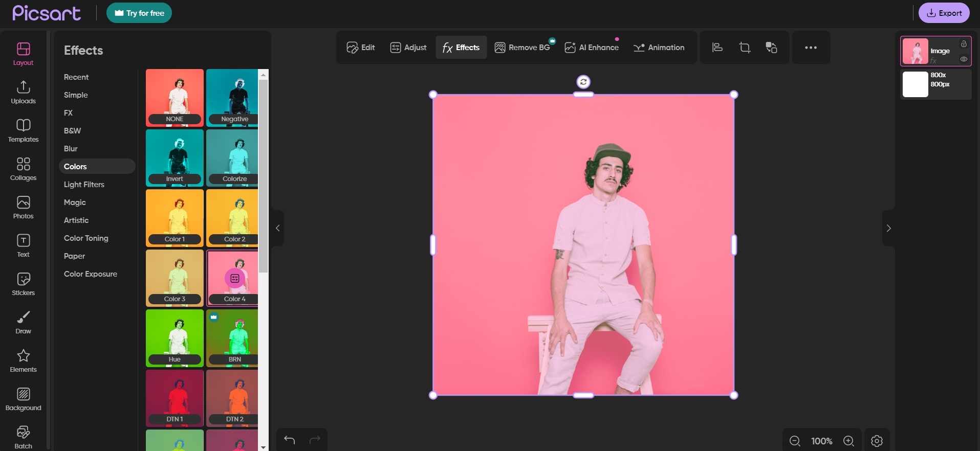Open adjust settings on Color 4 effect
Image resolution: width=980 pixels, height=451 pixels.
click(235, 279)
